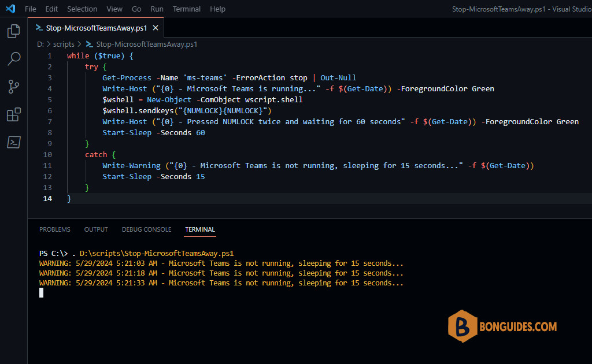This screenshot has height=364, width=592.
Task: Click the Stop-MicrosoftTeamsAway.ps1 breadcrumb item
Action: tap(146, 44)
